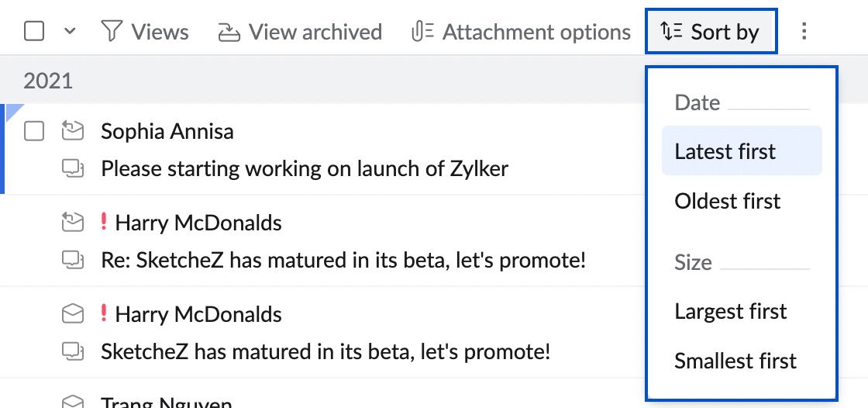The width and height of the screenshot is (868, 408).
Task: Click red high-priority flag on Re: SketcheZ email
Action: (x=104, y=223)
